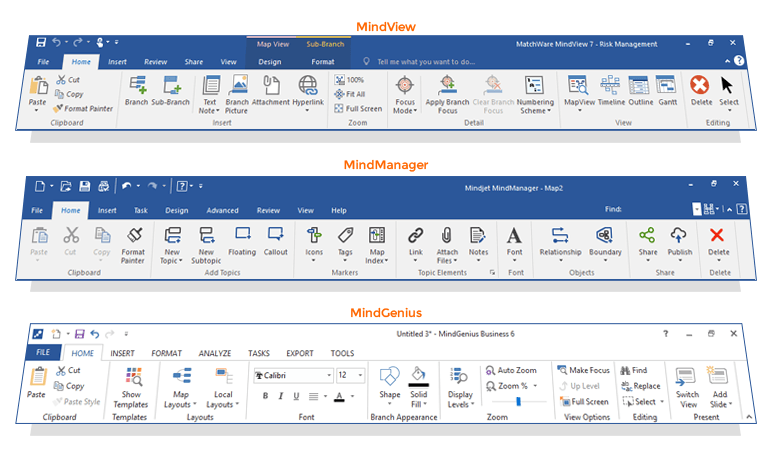This screenshot has width=777, height=450.
Task: Click Cut in MindView Clipboard group
Action: pyautogui.click(x=68, y=80)
